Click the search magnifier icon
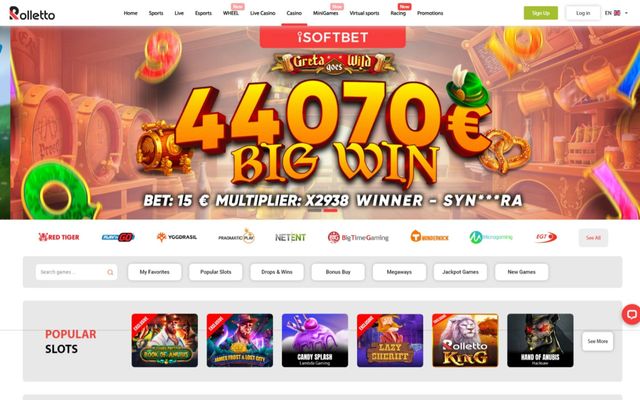 coord(110,272)
